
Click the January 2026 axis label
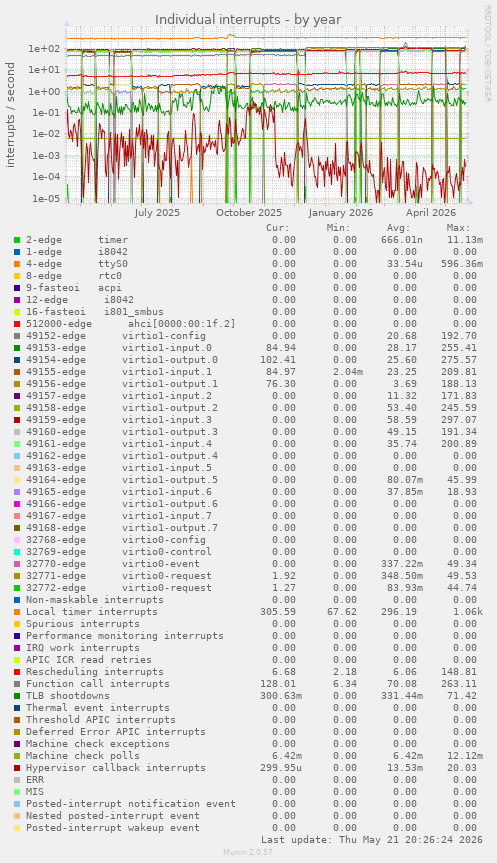341,212
